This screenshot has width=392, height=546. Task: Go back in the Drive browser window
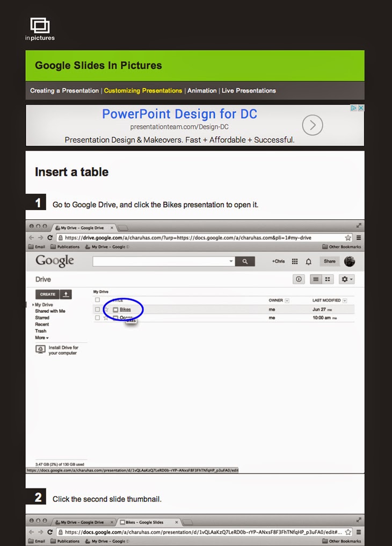[x=31, y=238]
